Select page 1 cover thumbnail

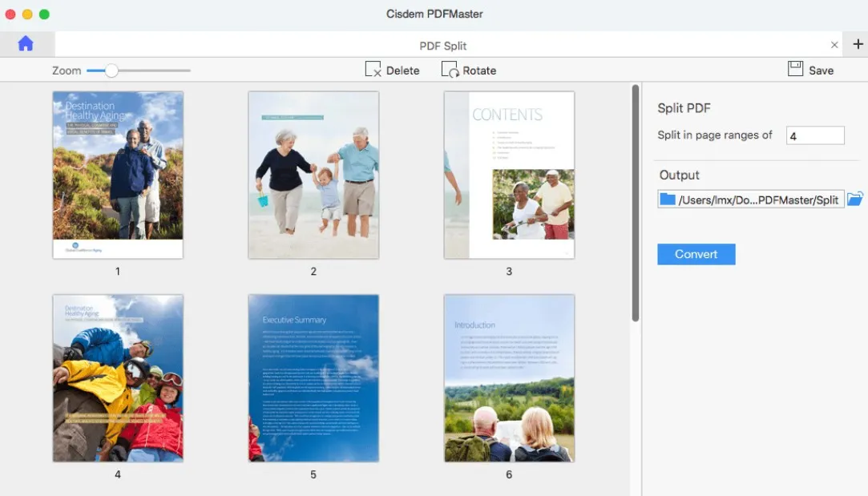tap(118, 175)
